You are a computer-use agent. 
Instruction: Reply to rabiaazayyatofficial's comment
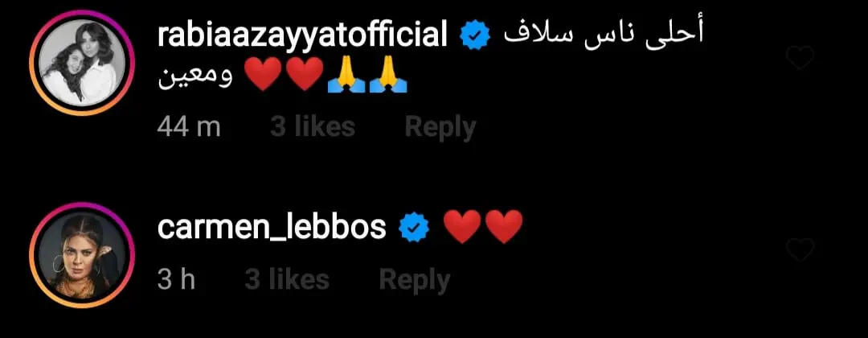[x=440, y=128]
